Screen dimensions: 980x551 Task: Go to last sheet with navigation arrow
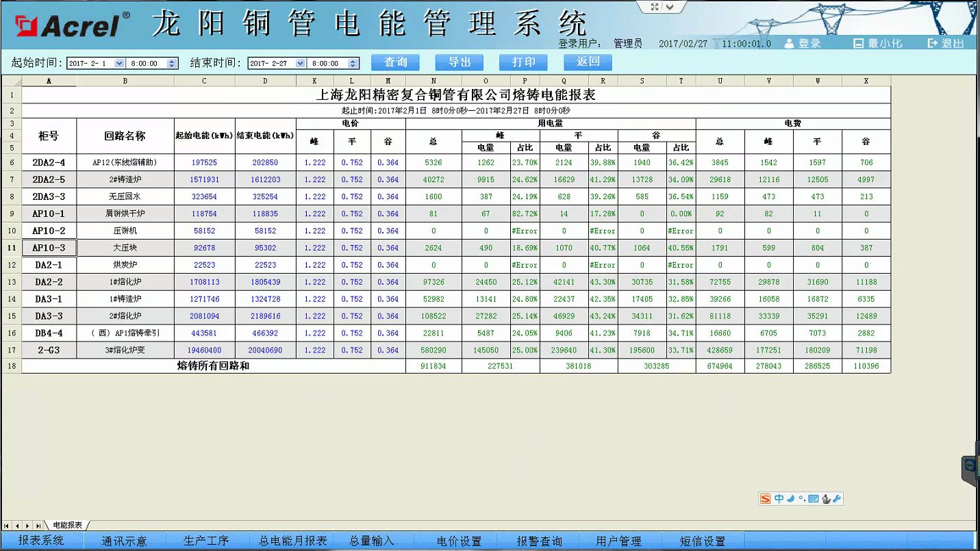point(38,526)
